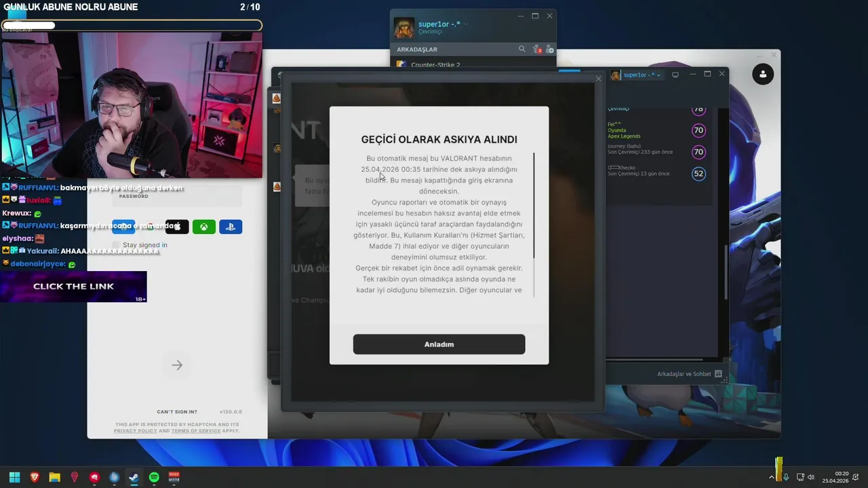Show hidden system tray icons

tap(772, 477)
